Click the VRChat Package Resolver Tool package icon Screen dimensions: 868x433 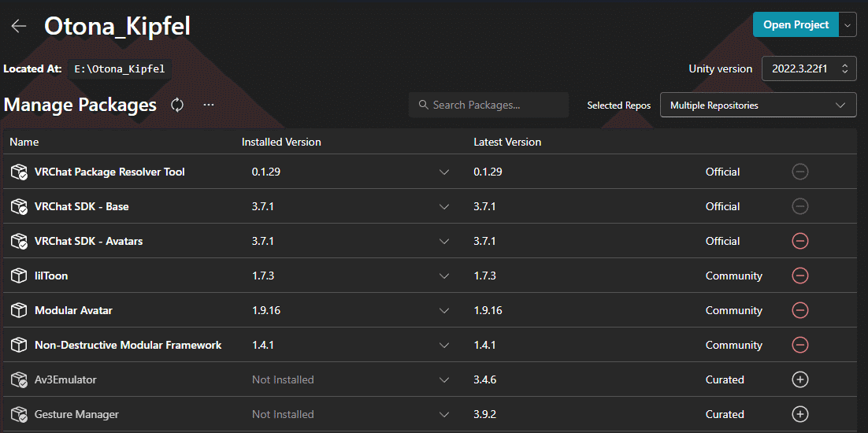19,172
